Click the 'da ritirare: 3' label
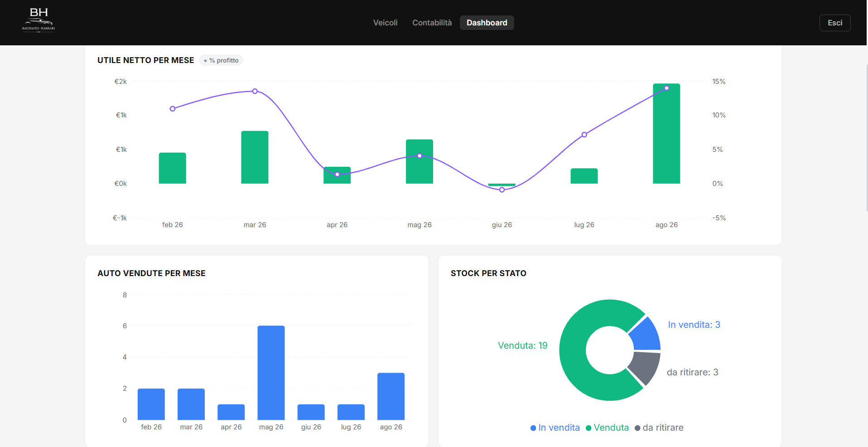868x447 pixels. (x=693, y=372)
